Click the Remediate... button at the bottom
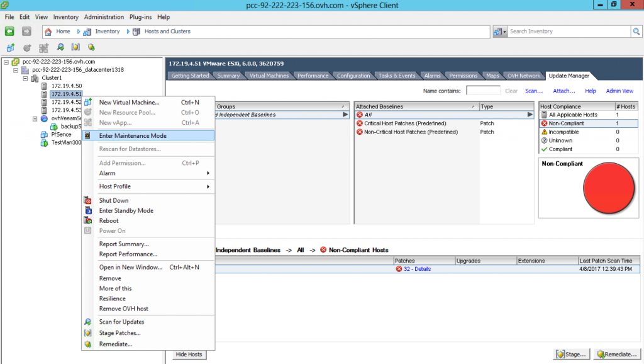This screenshot has height=364, width=644. pos(618,354)
